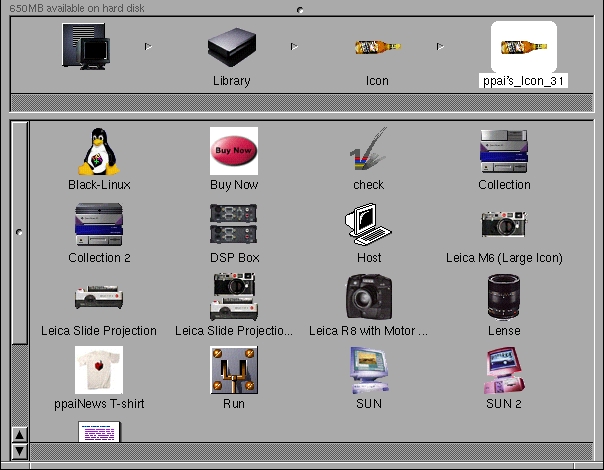Open Leica M6 (Large Icon) camera
604x470 pixels.
[x=504, y=225]
